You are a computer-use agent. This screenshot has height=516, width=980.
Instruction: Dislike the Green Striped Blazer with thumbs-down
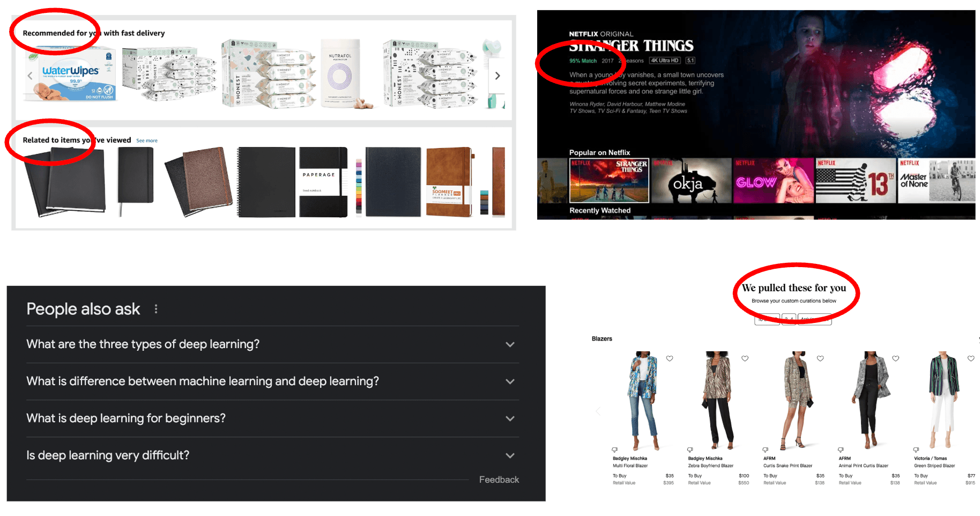coord(916,449)
